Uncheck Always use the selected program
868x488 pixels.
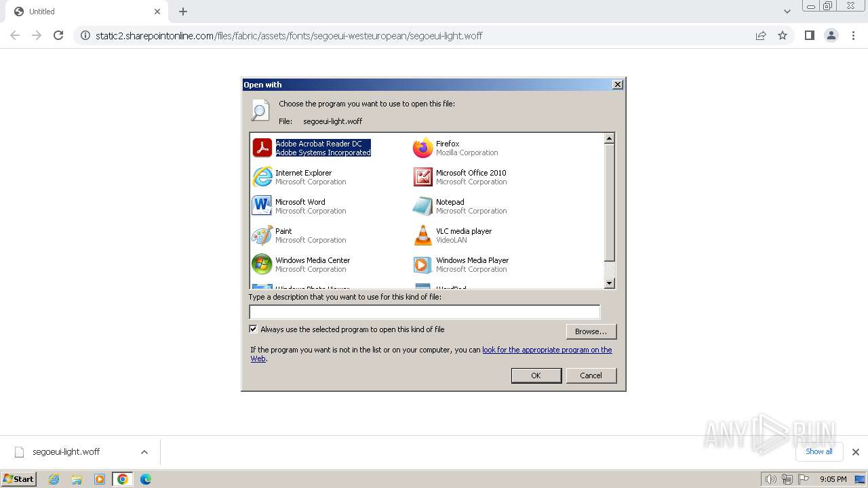point(254,329)
